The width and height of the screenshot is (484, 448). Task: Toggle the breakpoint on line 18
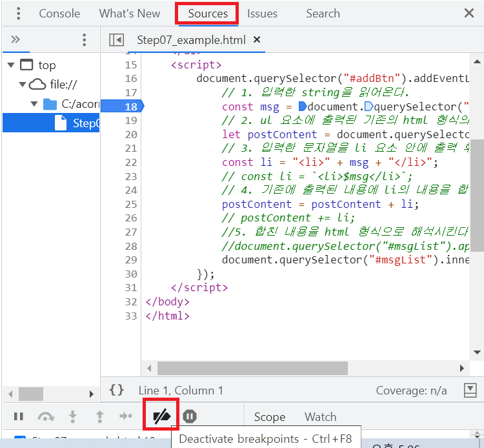pyautogui.click(x=122, y=107)
